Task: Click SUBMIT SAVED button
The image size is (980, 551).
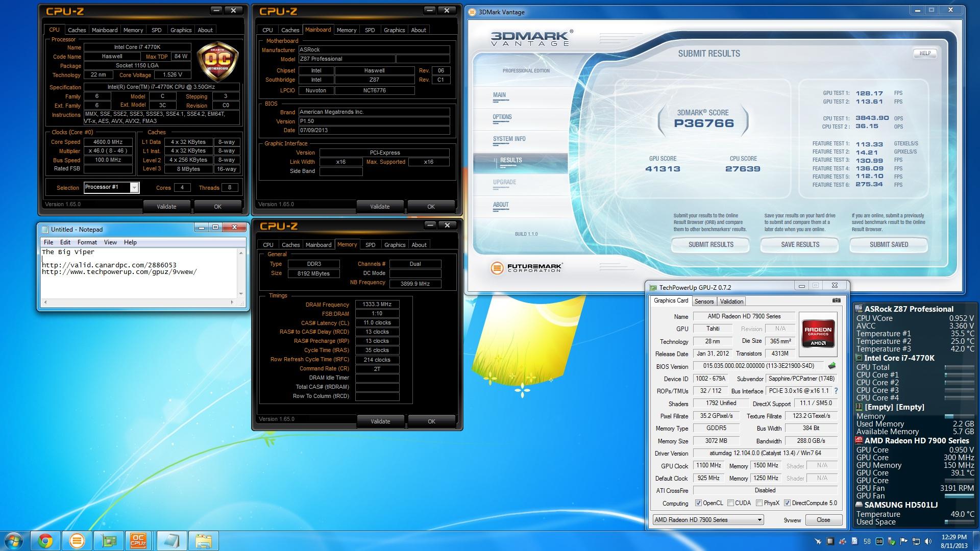Action: [889, 245]
